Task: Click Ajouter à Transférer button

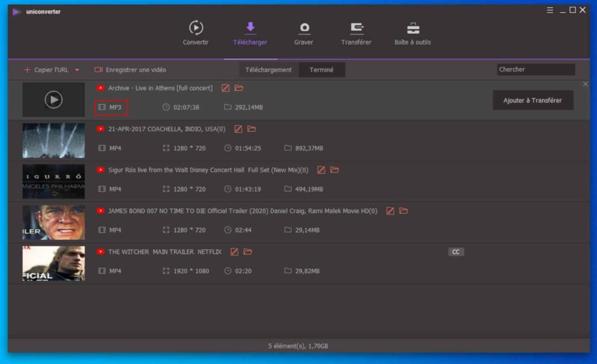Action: [533, 100]
